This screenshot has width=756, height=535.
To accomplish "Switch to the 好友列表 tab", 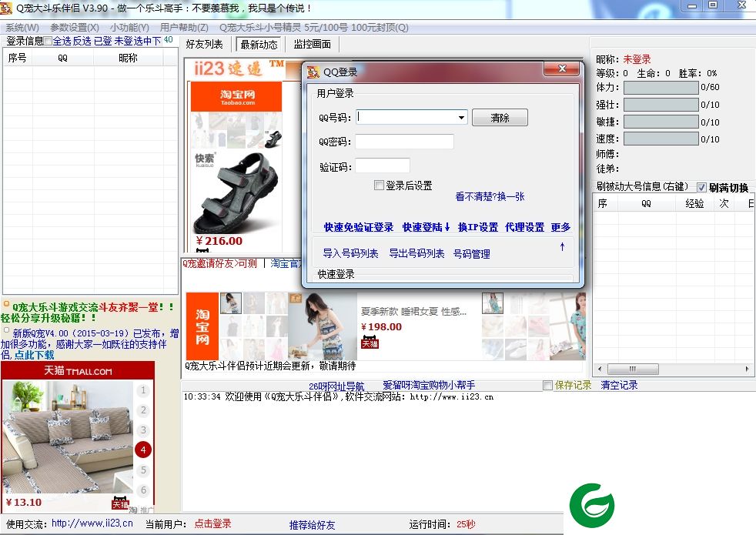I will tap(205, 45).
